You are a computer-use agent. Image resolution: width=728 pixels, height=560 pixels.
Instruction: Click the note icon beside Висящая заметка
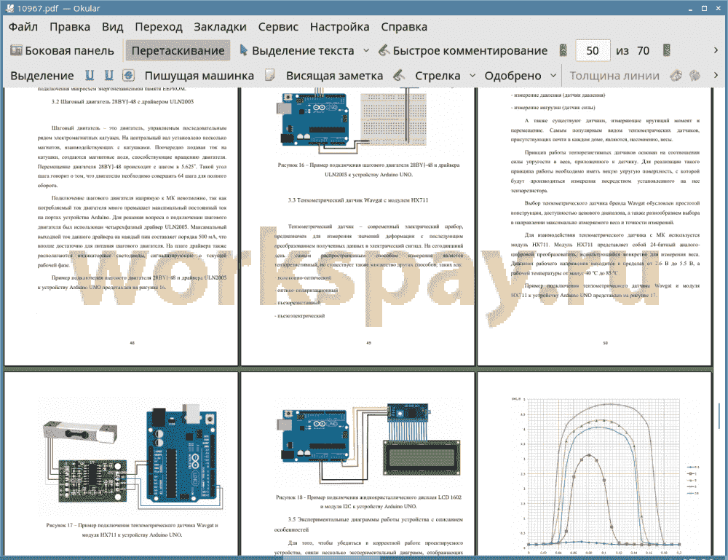click(x=270, y=75)
